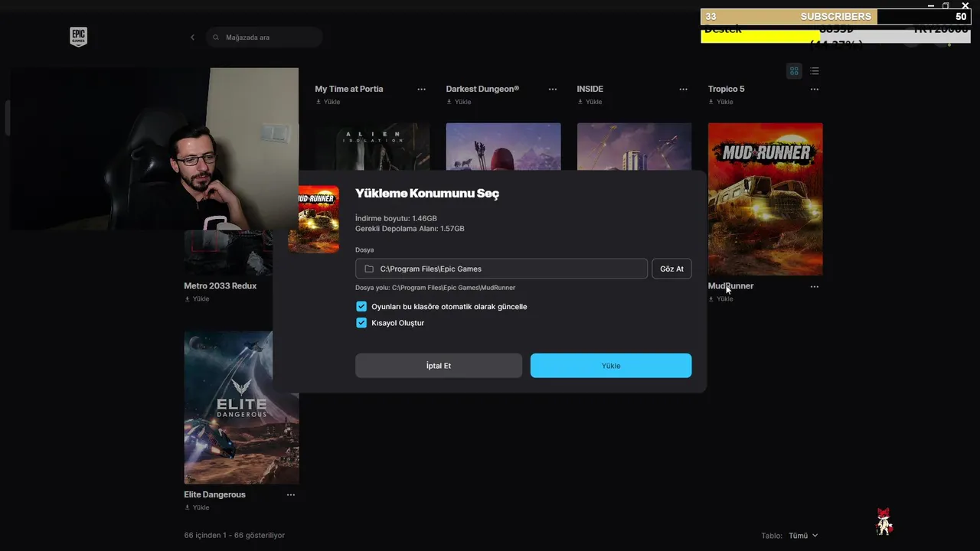Install Darkest Dungeon via Yükle link
Screen dimensions: 980x551
tap(459, 102)
